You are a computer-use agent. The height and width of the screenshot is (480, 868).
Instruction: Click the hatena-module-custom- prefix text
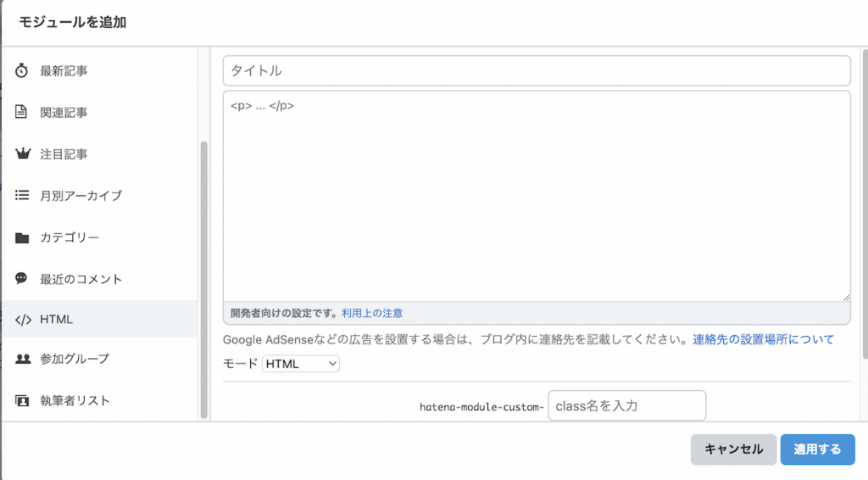[481, 407]
